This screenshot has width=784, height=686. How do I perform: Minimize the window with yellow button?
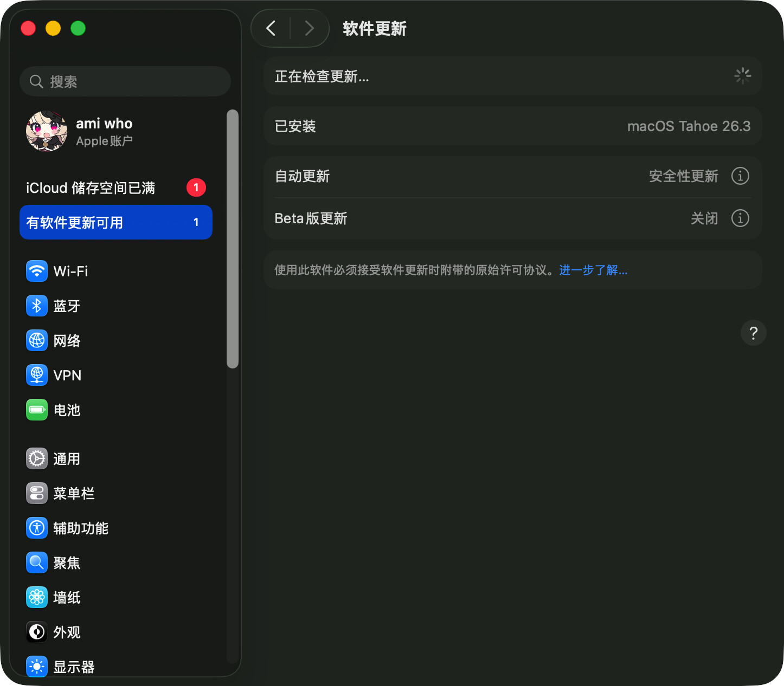(53, 28)
